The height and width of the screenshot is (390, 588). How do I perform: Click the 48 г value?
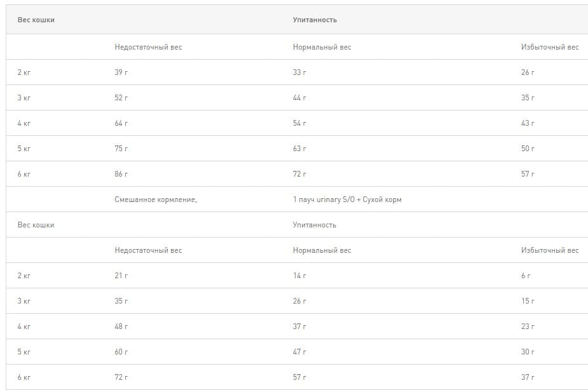coord(121,326)
